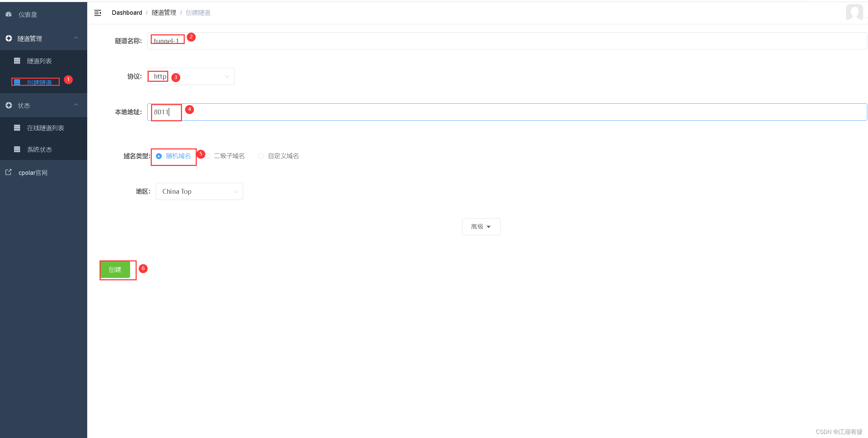
Task: Focus the 隧道名称 input field
Action: click(507, 41)
